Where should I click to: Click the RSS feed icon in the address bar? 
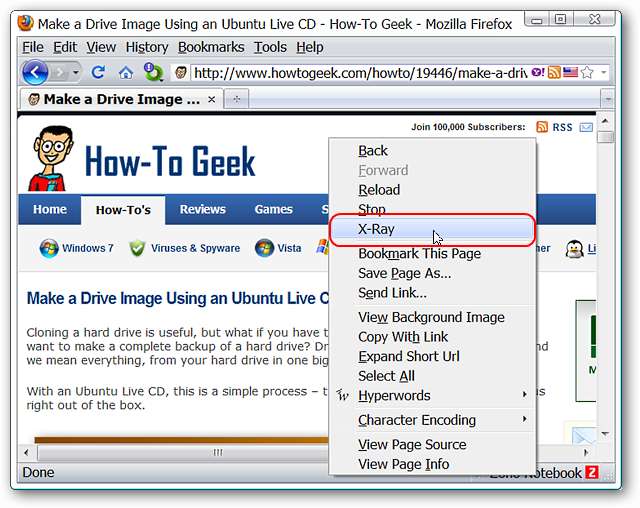click(x=553, y=72)
